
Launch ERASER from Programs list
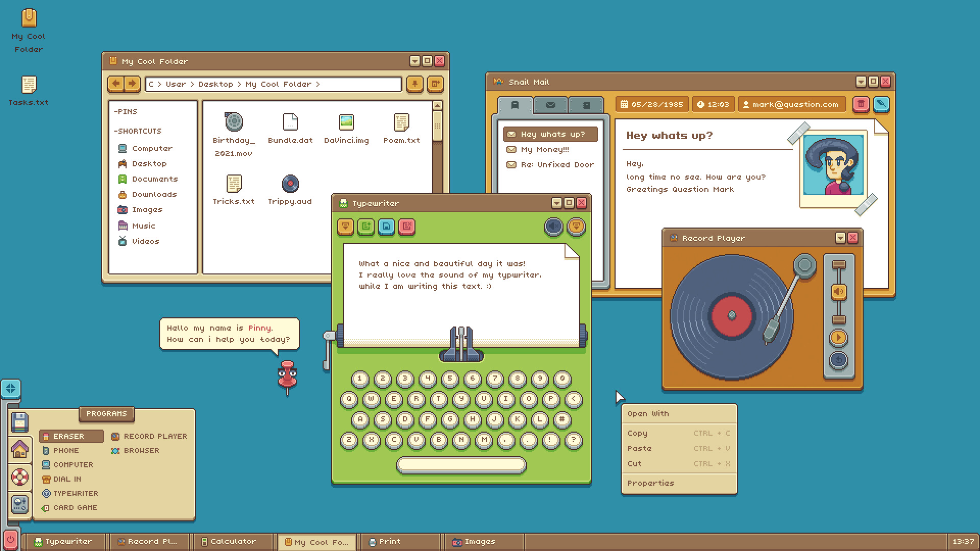click(69, 436)
